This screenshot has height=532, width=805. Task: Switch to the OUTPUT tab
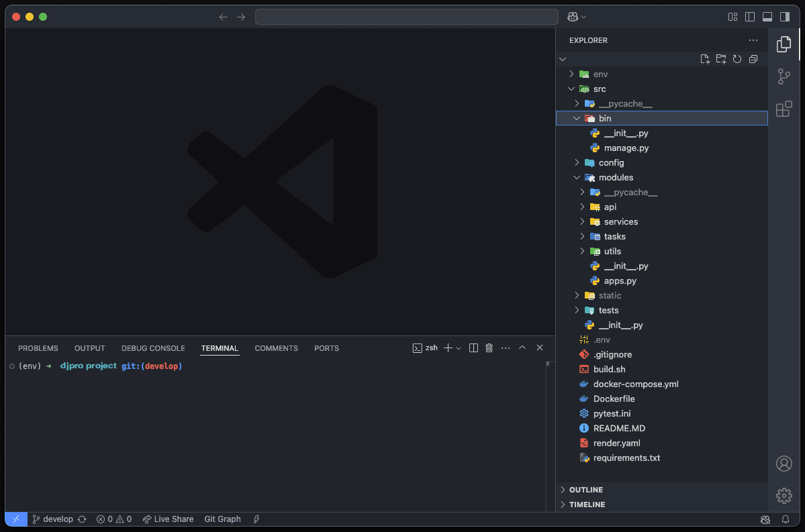click(x=90, y=348)
